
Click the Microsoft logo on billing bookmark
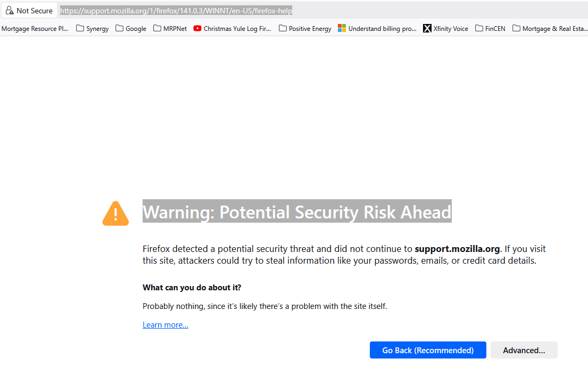(342, 29)
